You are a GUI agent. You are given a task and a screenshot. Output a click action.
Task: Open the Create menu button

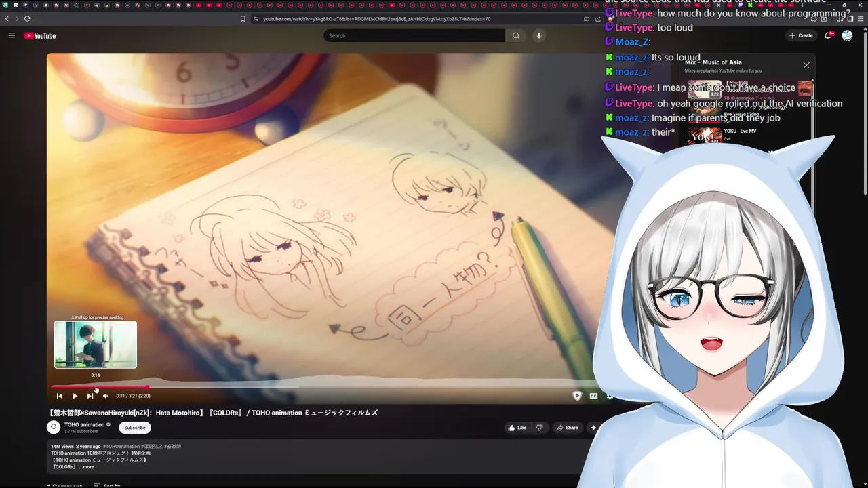point(801,35)
